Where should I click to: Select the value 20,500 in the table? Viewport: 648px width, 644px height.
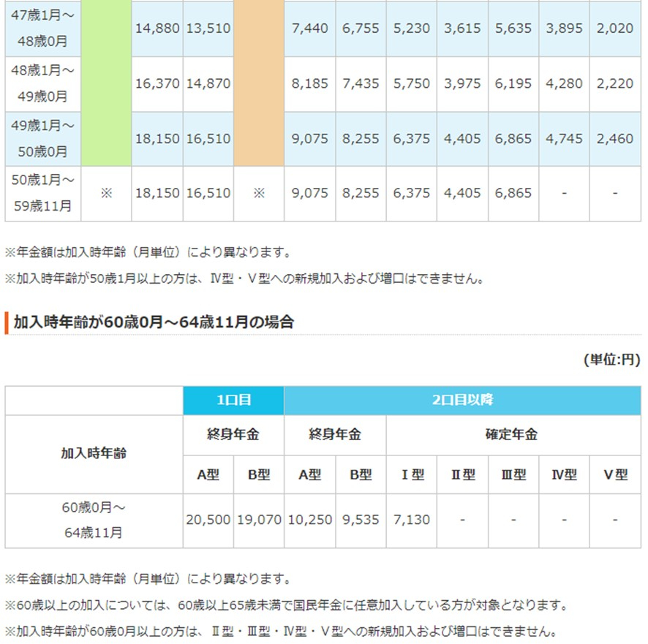[208, 518]
